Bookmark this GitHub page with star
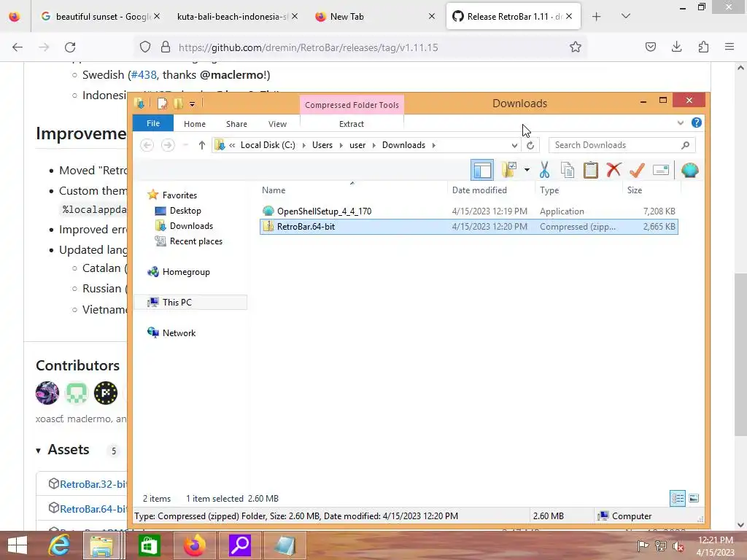The width and height of the screenshot is (747, 560). pyautogui.click(x=576, y=47)
